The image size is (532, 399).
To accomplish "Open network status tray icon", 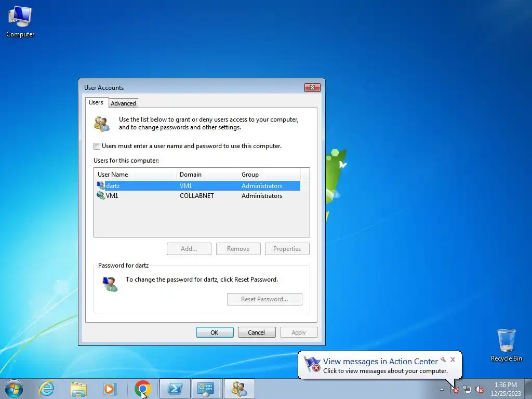I will [467, 390].
